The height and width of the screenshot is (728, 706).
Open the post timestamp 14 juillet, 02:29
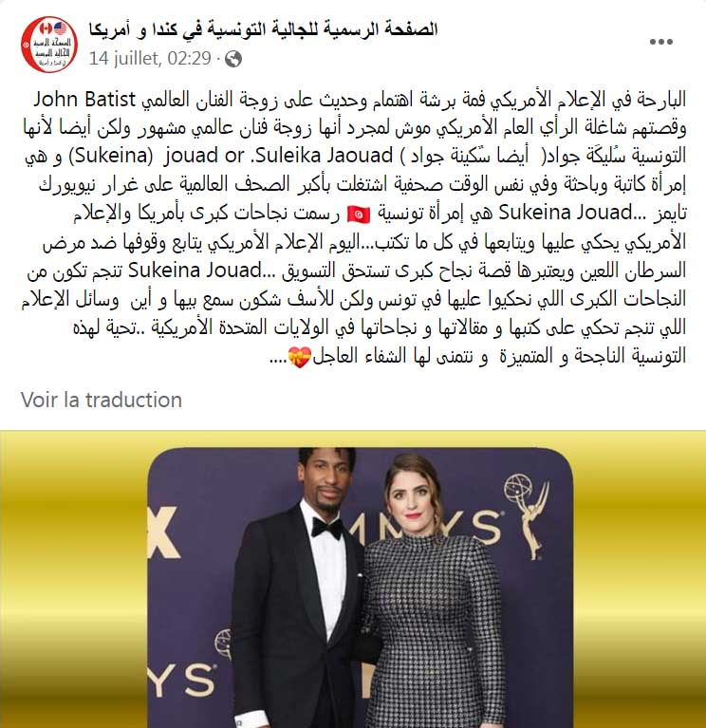[150, 59]
